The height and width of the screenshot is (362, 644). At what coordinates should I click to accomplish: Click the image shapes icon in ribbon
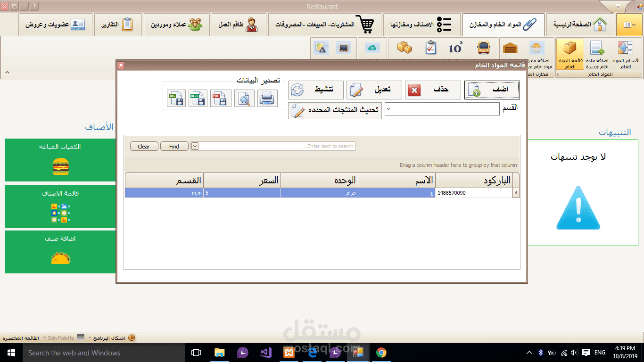tap(321, 48)
